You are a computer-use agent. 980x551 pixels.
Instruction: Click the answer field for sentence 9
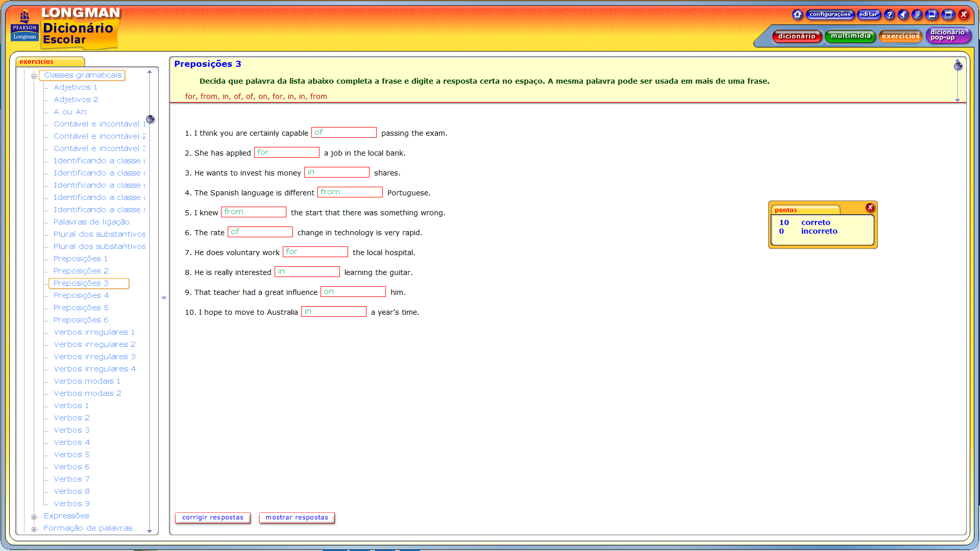(x=353, y=292)
